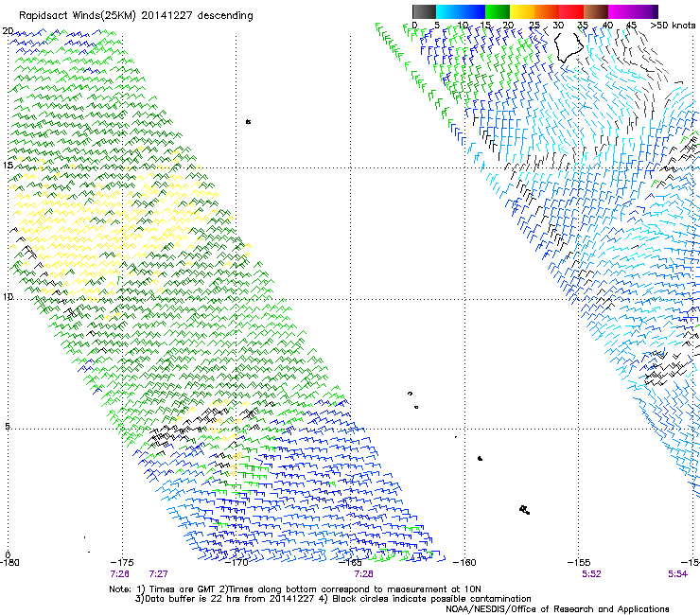Screen dimensions: 700x615
Task: Click the 'Note: 1) Times are GMT' line
Action: (295, 589)
